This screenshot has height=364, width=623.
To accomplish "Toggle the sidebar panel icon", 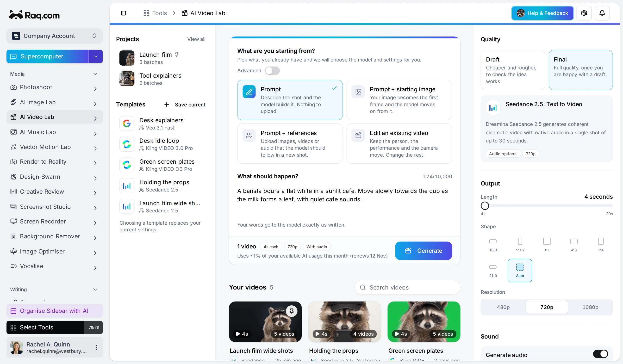I will tap(123, 13).
